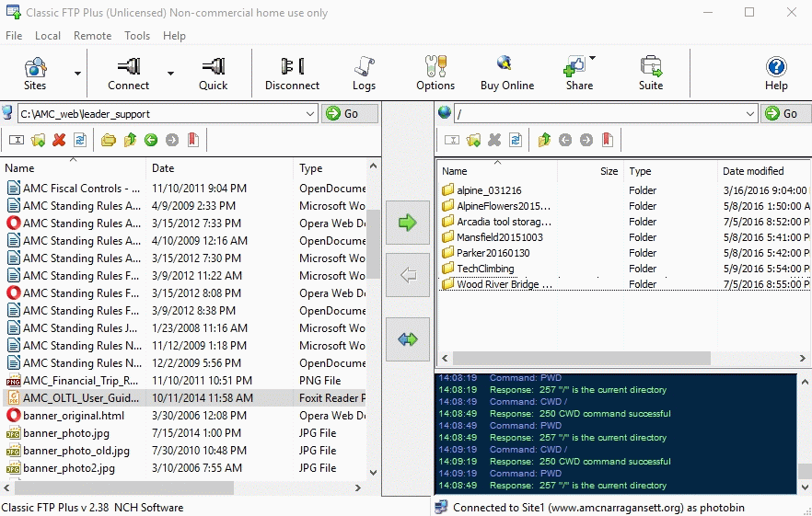The height and width of the screenshot is (516, 812).
Task: Refresh the remote file list
Action: [x=516, y=140]
